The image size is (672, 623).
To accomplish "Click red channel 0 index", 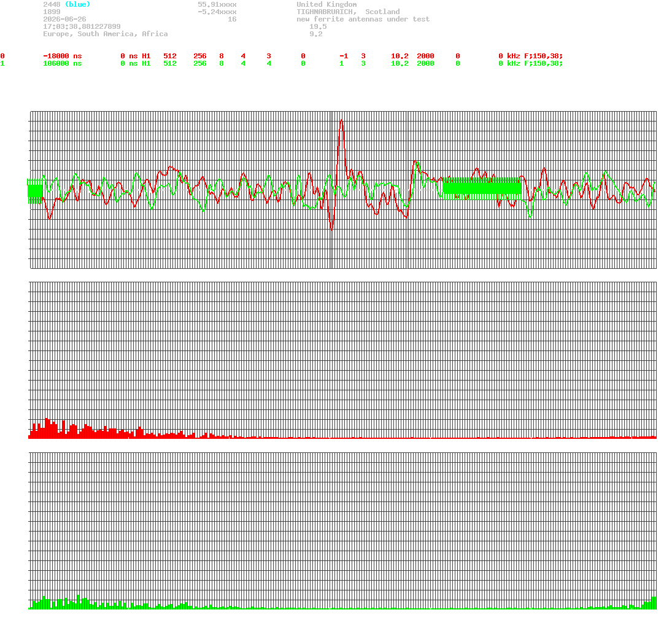I will [x=2, y=56].
